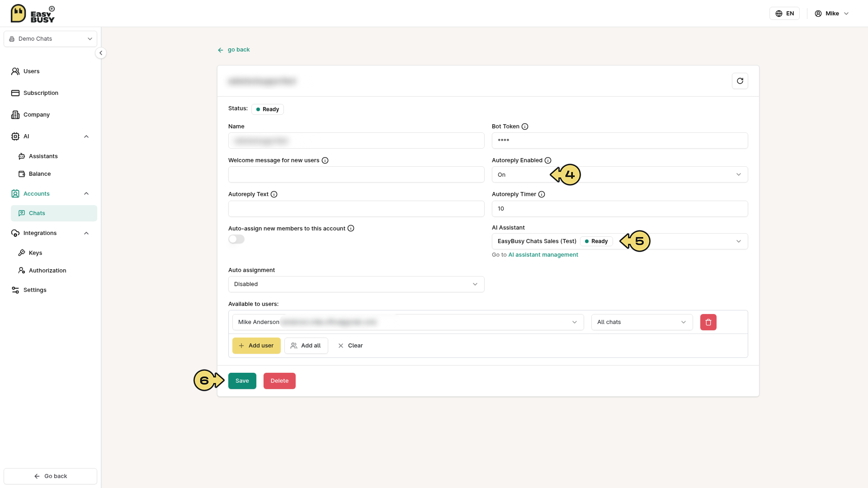Click info icon next to Autoreply Timer
Image resolution: width=868 pixels, height=488 pixels.
(x=542, y=194)
